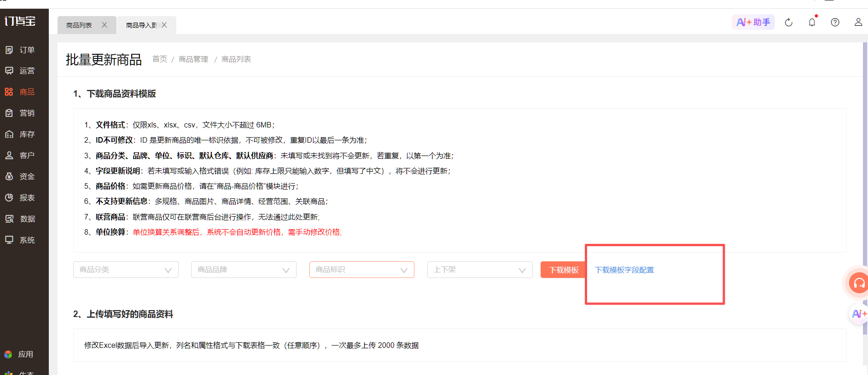Click the AI+助手 button
Screen dimensions: 868x375
click(753, 22)
